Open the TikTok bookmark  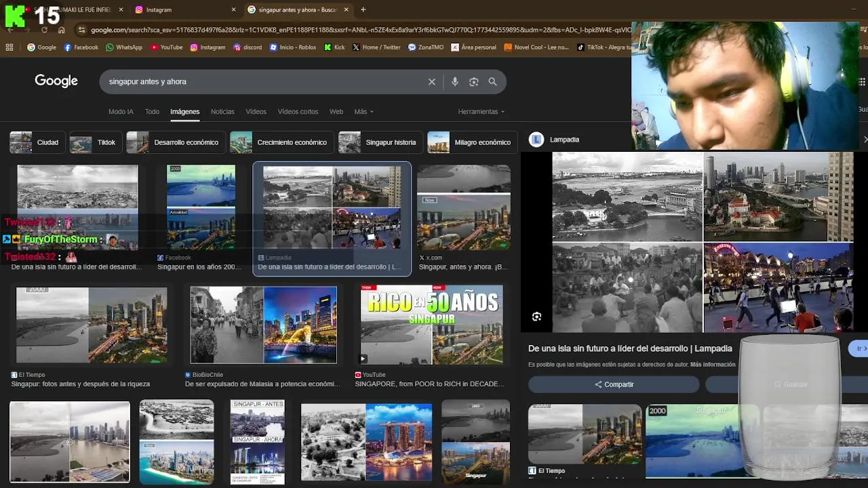point(603,47)
